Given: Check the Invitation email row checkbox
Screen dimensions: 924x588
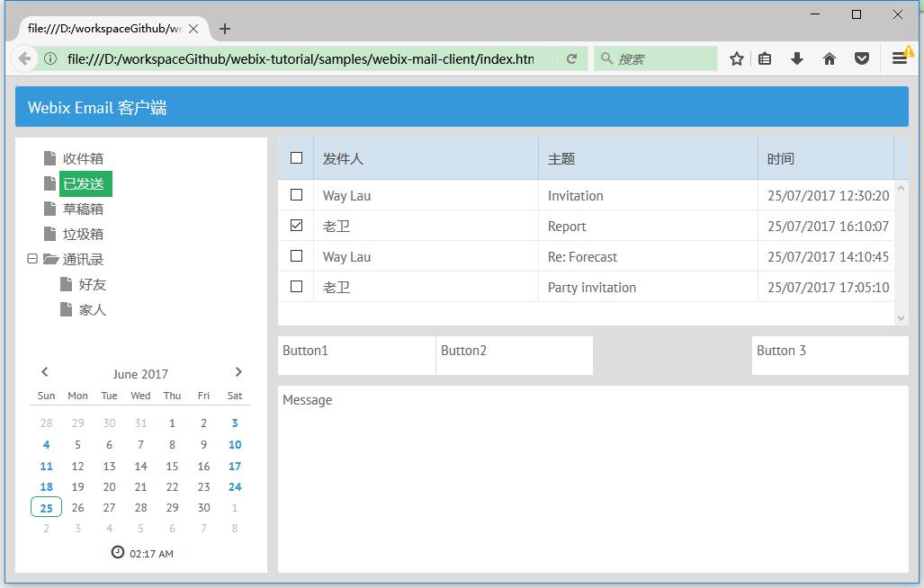Looking at the screenshot, I should pos(296,195).
